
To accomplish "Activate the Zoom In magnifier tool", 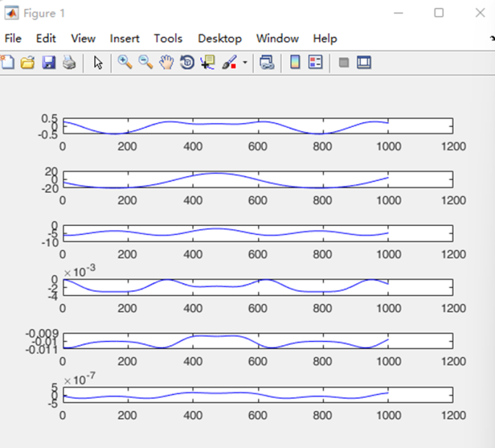I will 125,62.
